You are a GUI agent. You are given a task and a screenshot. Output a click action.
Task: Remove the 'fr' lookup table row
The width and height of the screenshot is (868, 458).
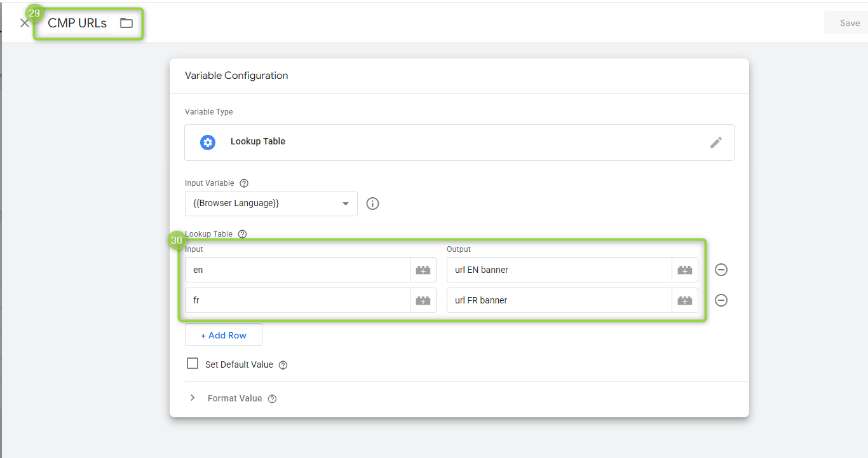coord(721,300)
